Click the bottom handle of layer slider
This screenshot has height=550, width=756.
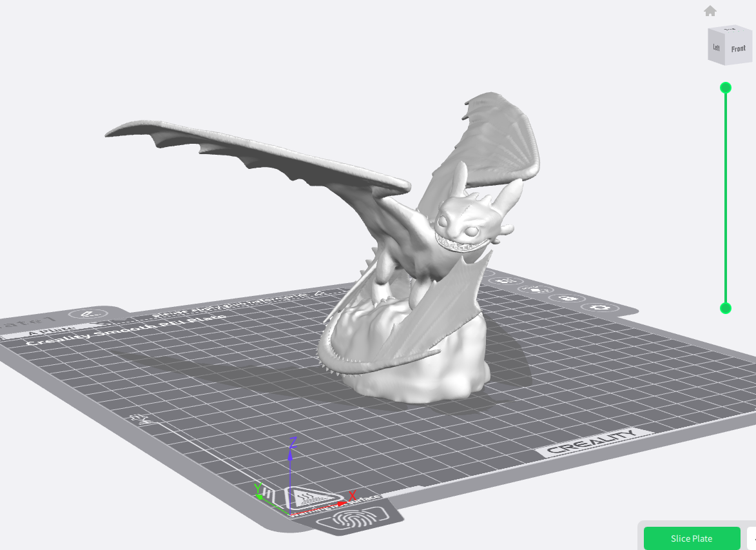coord(725,308)
